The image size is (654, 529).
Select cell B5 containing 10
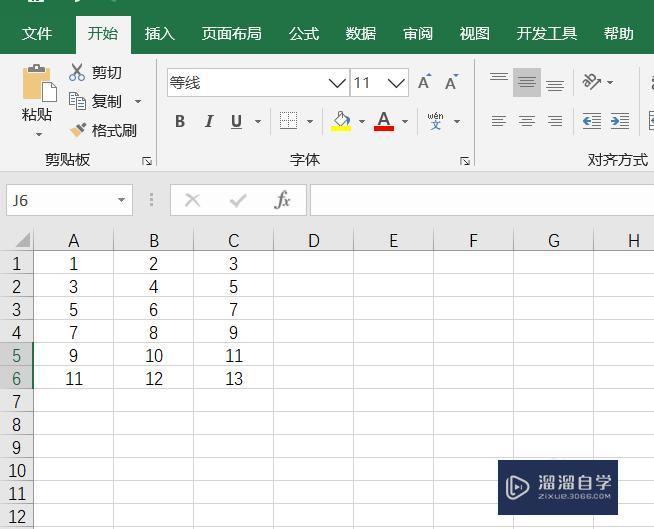153,355
